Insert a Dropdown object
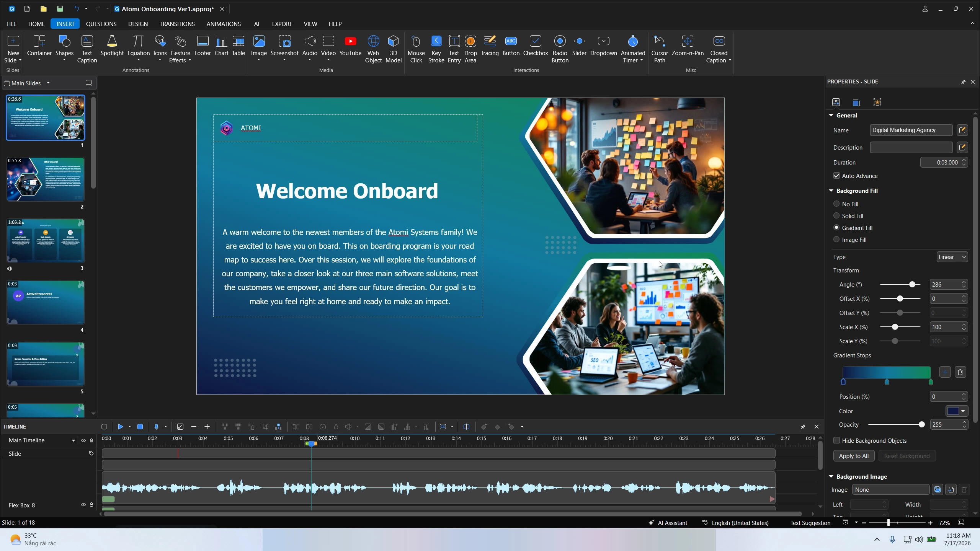Viewport: 980px width, 551px height. (603, 46)
